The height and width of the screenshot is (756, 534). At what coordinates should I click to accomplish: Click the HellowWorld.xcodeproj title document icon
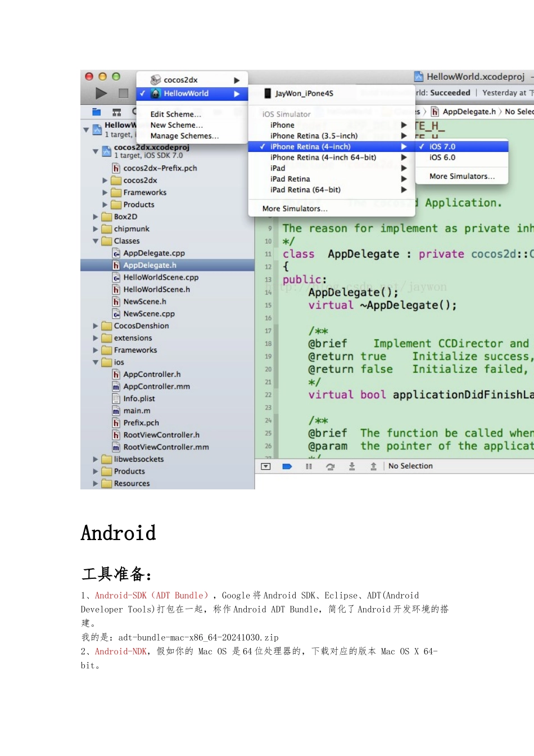click(419, 76)
